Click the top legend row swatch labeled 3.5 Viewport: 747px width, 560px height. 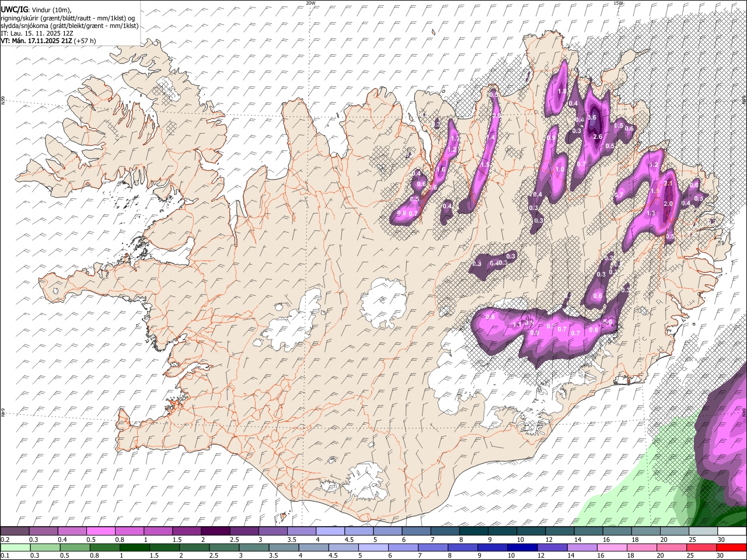pyautogui.click(x=302, y=531)
